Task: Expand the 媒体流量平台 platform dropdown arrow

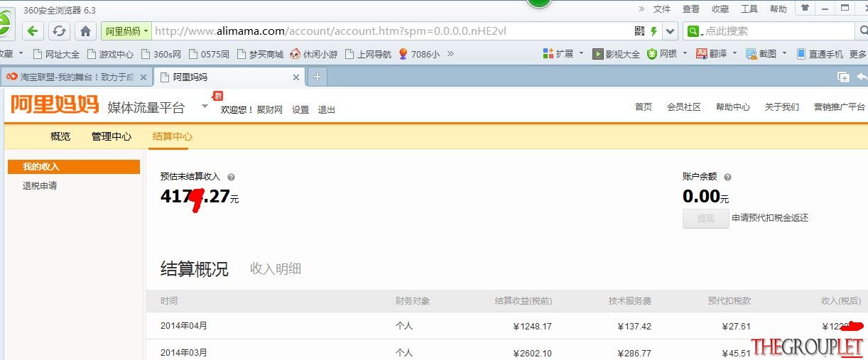Action: tap(205, 106)
